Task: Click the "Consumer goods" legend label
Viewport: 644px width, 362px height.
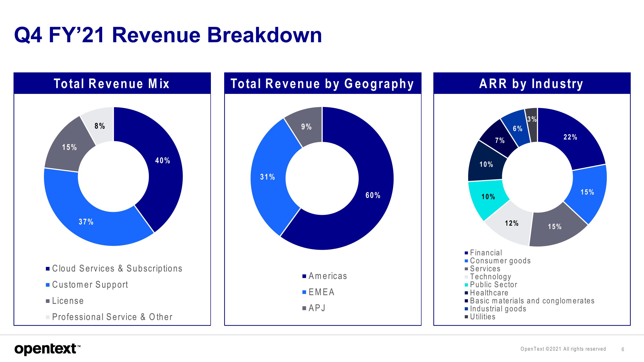Action: [x=500, y=261]
